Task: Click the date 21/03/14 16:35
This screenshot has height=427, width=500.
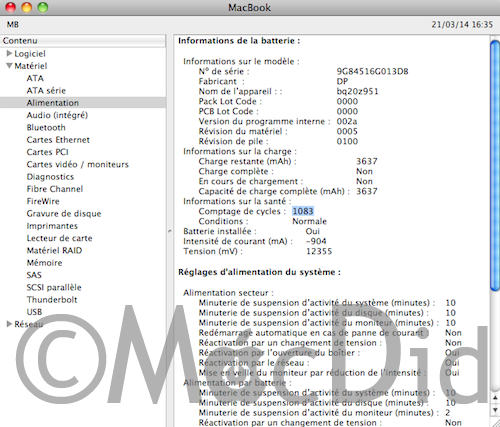Action: point(462,25)
